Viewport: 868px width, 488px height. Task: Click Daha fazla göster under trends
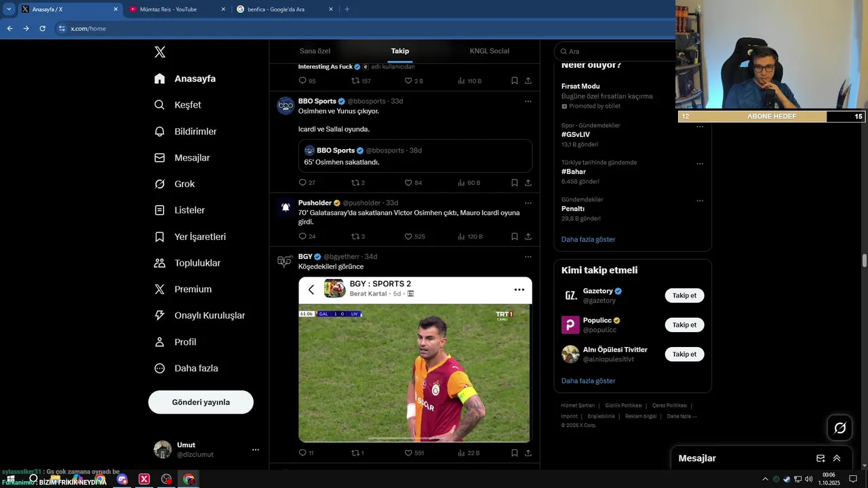pyautogui.click(x=588, y=239)
